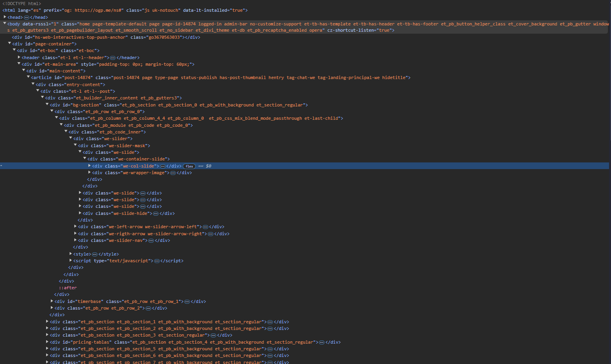Click ellipsis in et_pb_section_3 row
Screen dimensions: 611x364
pyautogui.click(x=213, y=335)
